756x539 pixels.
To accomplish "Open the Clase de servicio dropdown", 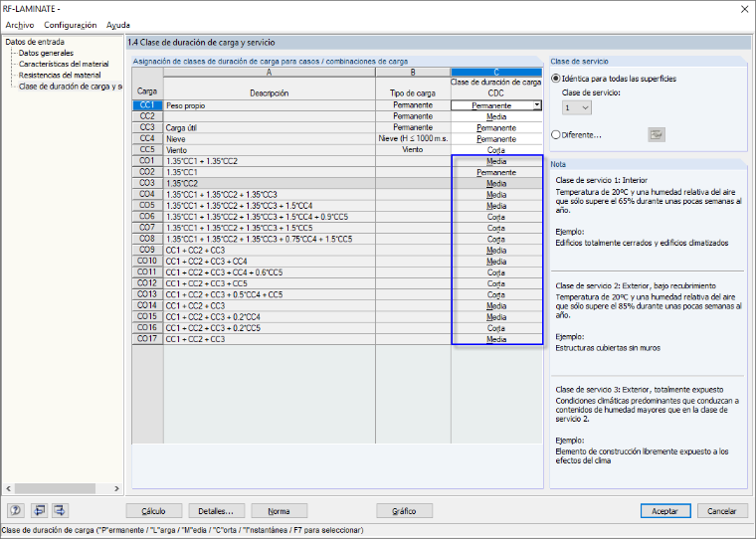I will [577, 107].
